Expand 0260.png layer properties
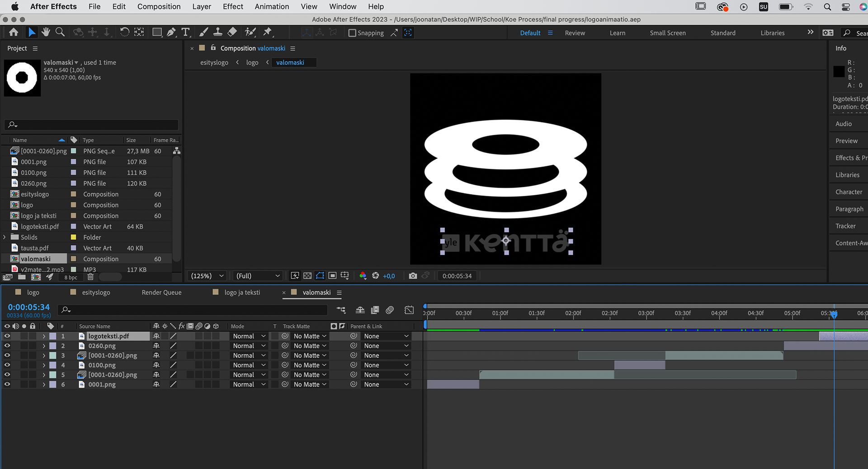Image resolution: width=868 pixels, height=469 pixels. pos(44,346)
